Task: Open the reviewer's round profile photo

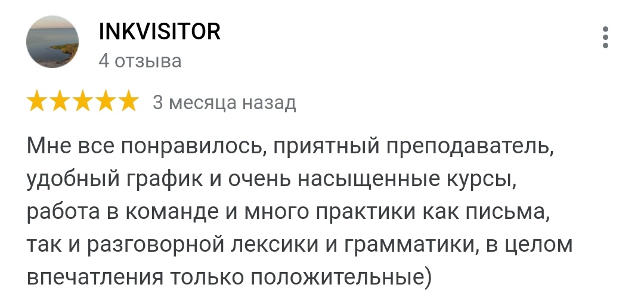Action: (52, 42)
